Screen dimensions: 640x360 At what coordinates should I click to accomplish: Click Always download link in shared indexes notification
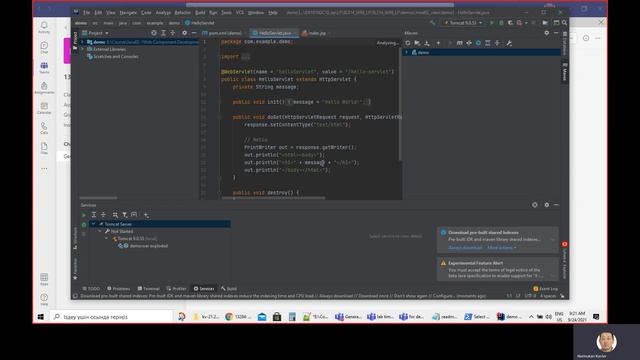click(465, 248)
